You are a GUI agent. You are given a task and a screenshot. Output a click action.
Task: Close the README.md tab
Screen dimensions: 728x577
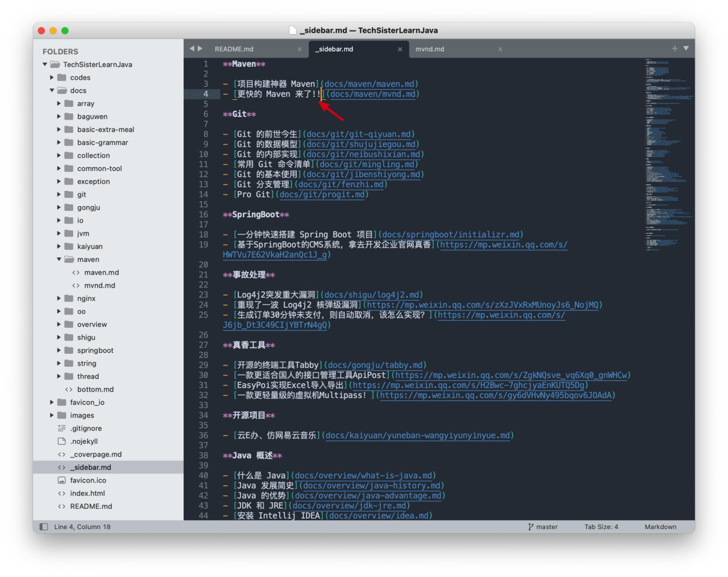[299, 49]
